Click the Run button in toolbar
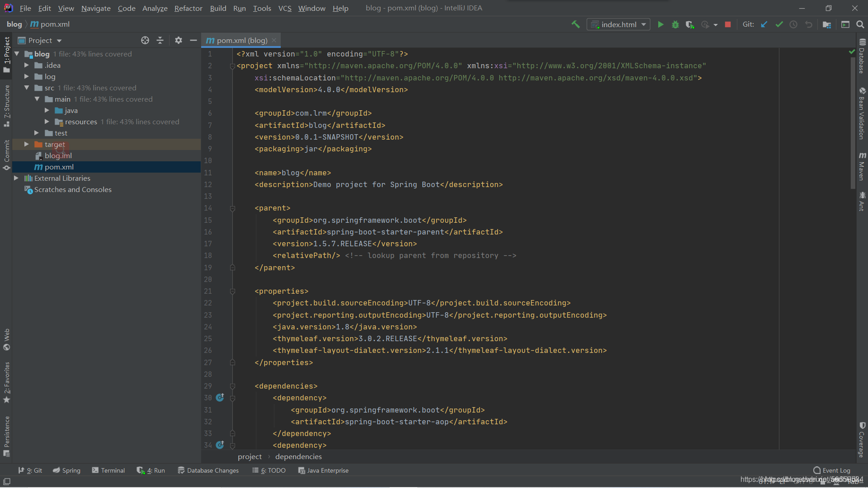868x488 pixels. tap(660, 24)
